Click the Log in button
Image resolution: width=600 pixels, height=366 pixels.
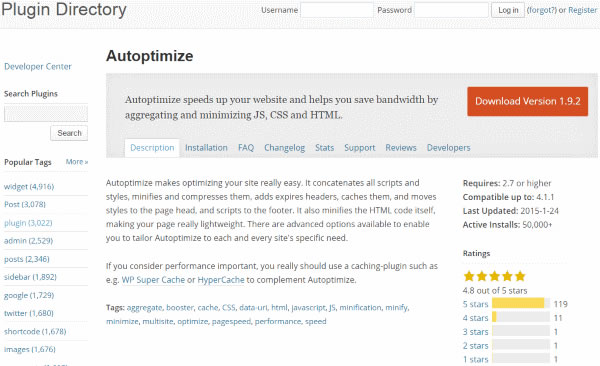coord(508,10)
